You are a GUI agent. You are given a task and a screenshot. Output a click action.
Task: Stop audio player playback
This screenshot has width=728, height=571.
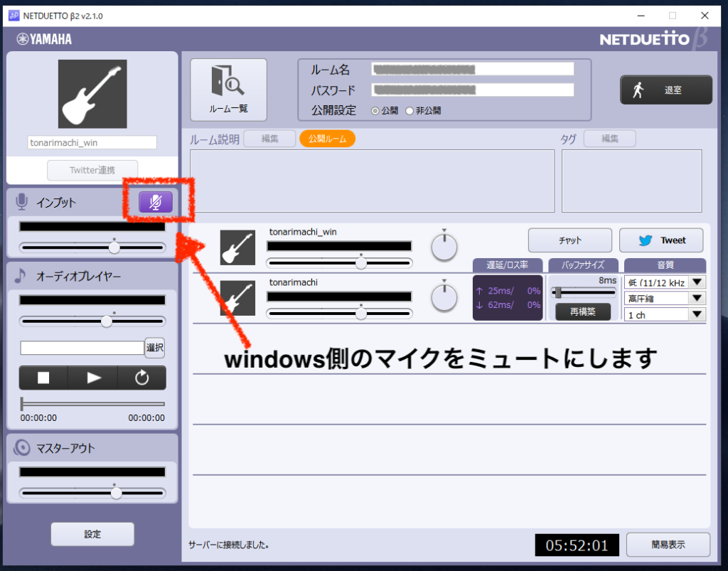[43, 378]
